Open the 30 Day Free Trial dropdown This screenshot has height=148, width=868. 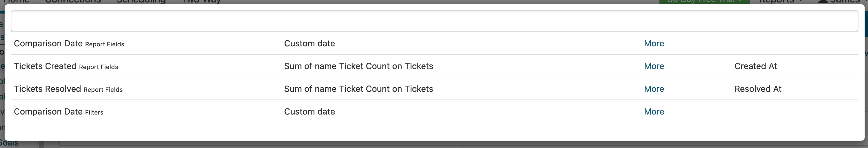point(704,2)
